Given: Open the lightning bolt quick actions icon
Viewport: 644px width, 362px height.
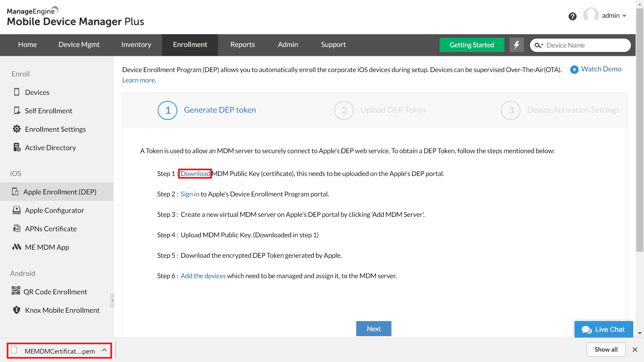Looking at the screenshot, I should tap(517, 45).
